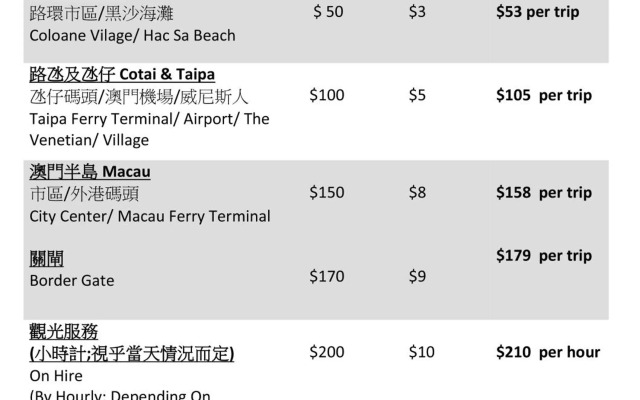Select Taipa Ferry Terminal/ Airport line
Image resolution: width=640 pixels, height=400 pixels.
point(149,119)
